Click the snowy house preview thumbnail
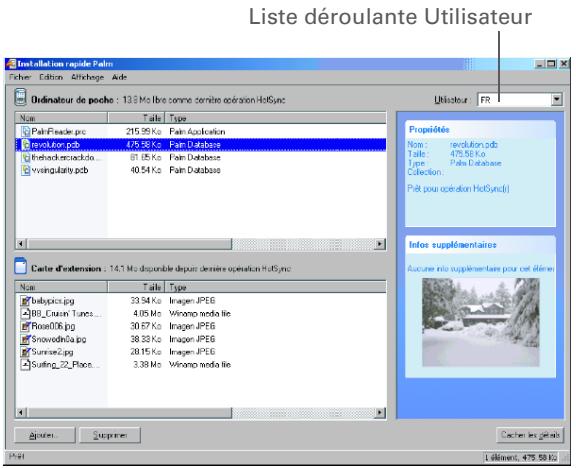The height and width of the screenshot is (468, 576). pyautogui.click(x=480, y=322)
